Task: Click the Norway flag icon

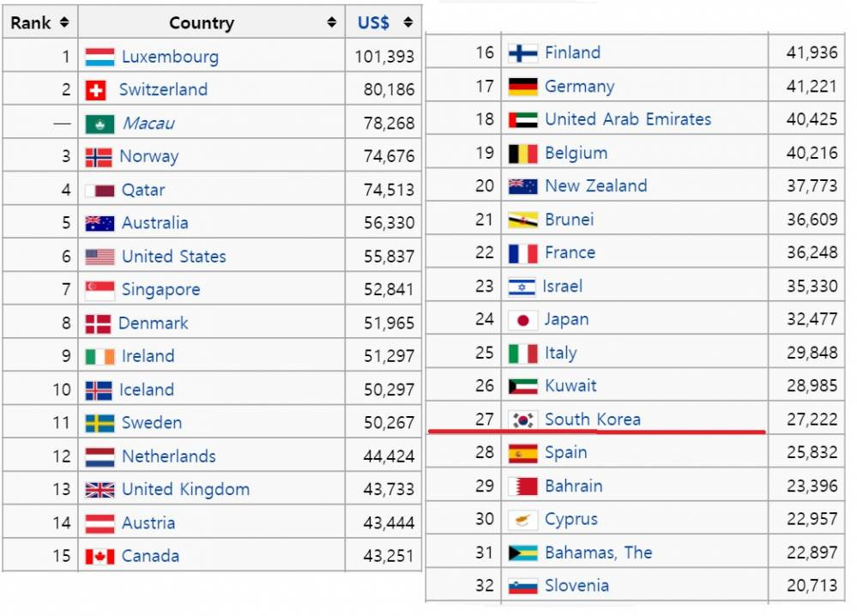Action: click(99, 157)
